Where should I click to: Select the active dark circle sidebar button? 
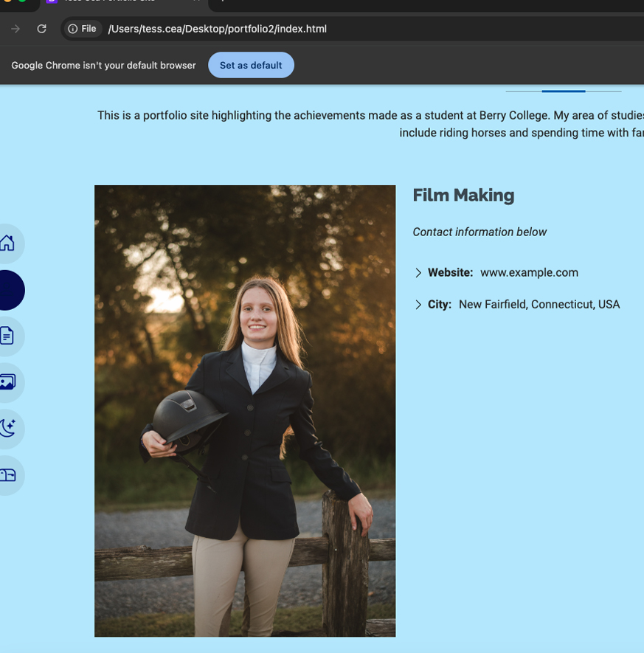pos(9,290)
